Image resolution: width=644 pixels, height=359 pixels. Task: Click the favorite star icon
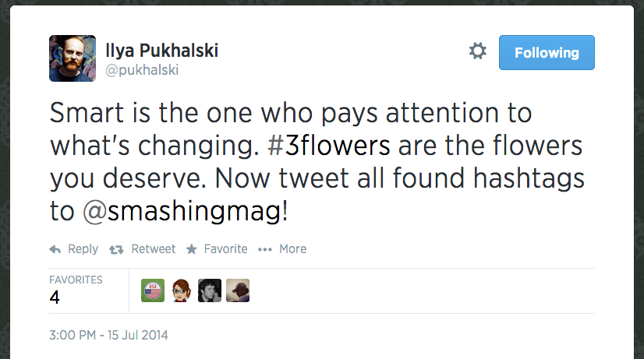192,249
